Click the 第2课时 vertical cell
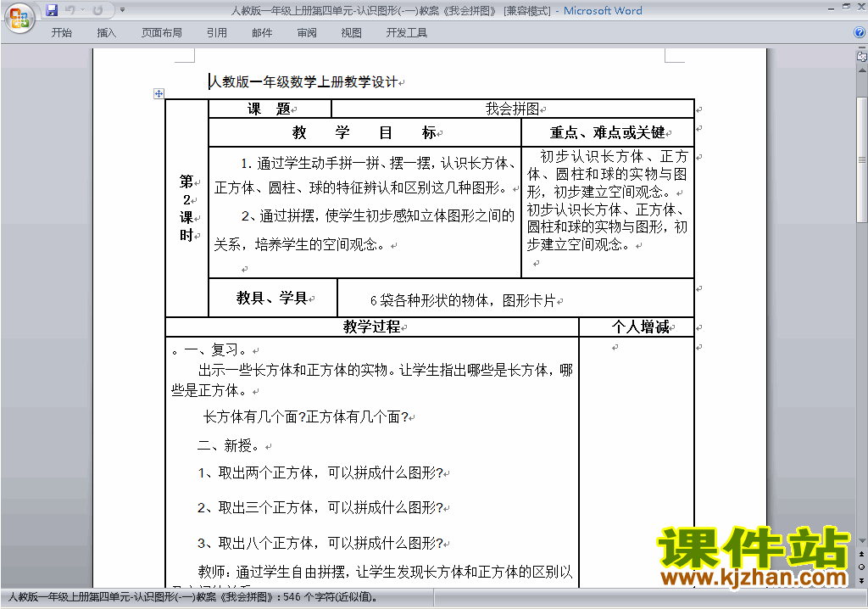 pyautogui.click(x=186, y=209)
